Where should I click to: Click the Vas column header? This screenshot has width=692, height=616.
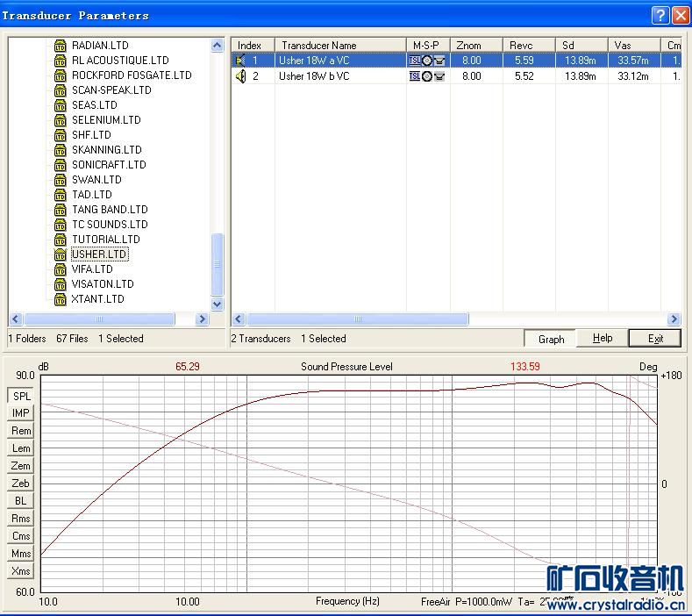tap(634, 46)
